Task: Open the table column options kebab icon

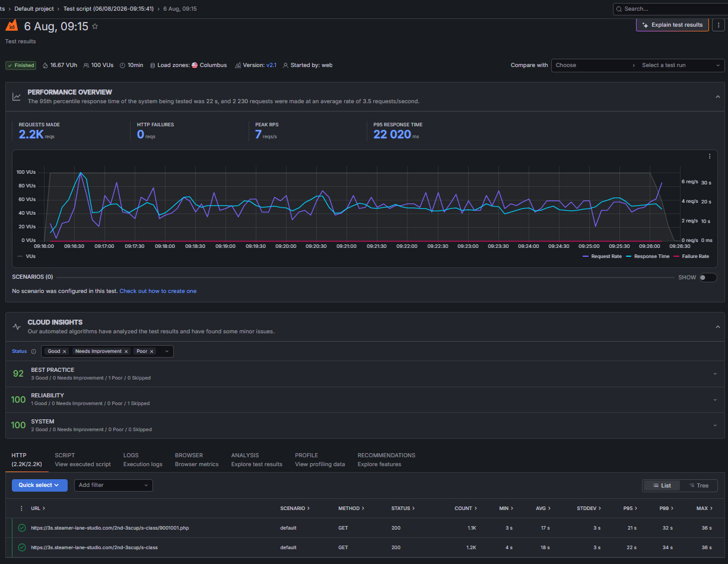Action: 22,508
